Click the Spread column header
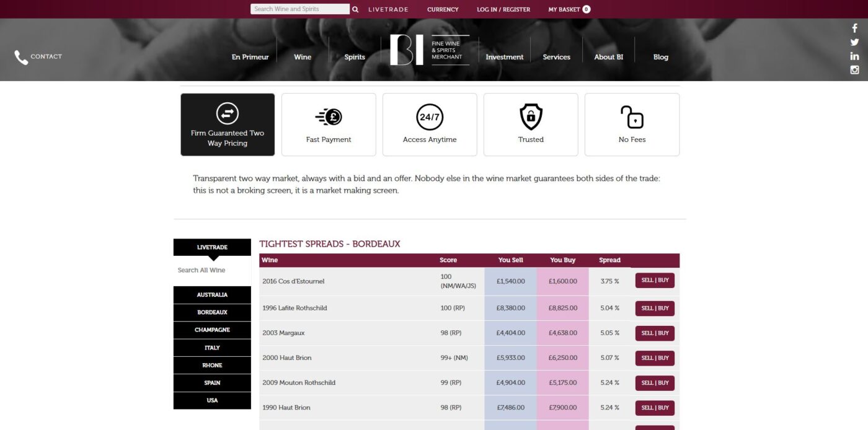 click(609, 260)
